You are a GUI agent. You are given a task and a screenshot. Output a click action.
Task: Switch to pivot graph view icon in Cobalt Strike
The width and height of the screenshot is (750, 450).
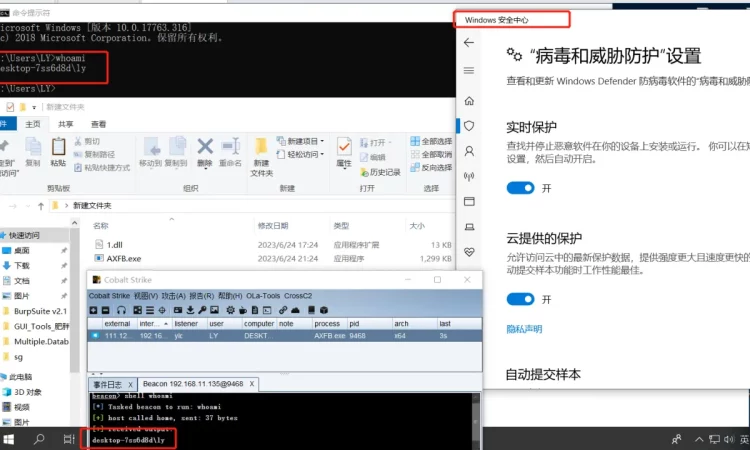coord(138,310)
